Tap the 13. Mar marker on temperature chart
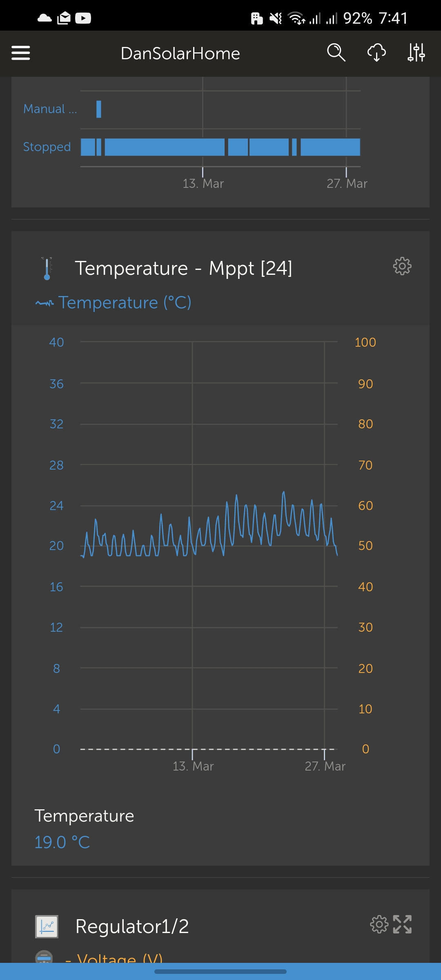This screenshot has width=441, height=980. (x=193, y=766)
